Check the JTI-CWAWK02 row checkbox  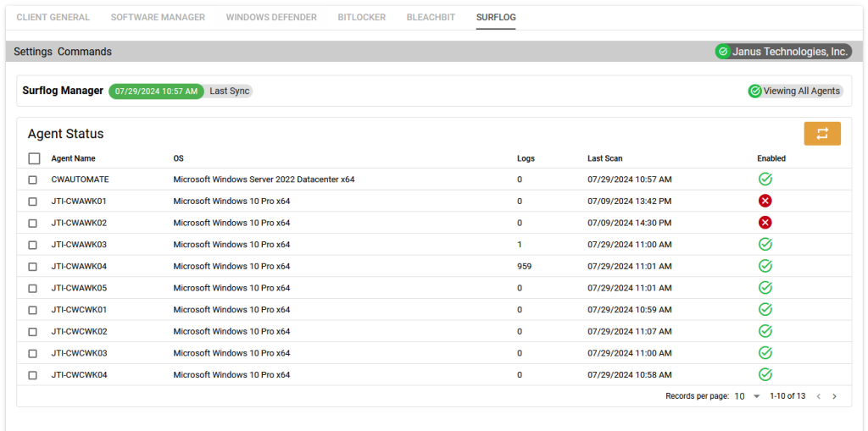tap(33, 223)
